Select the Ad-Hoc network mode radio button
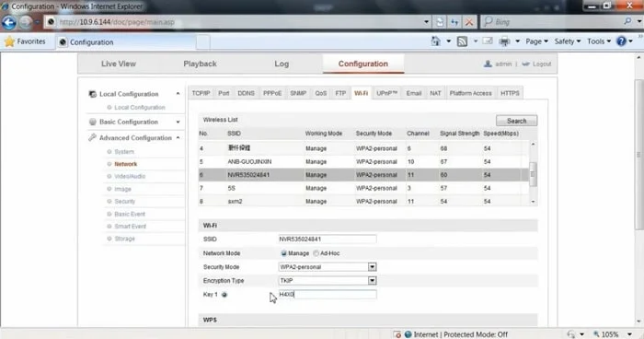 (316, 253)
